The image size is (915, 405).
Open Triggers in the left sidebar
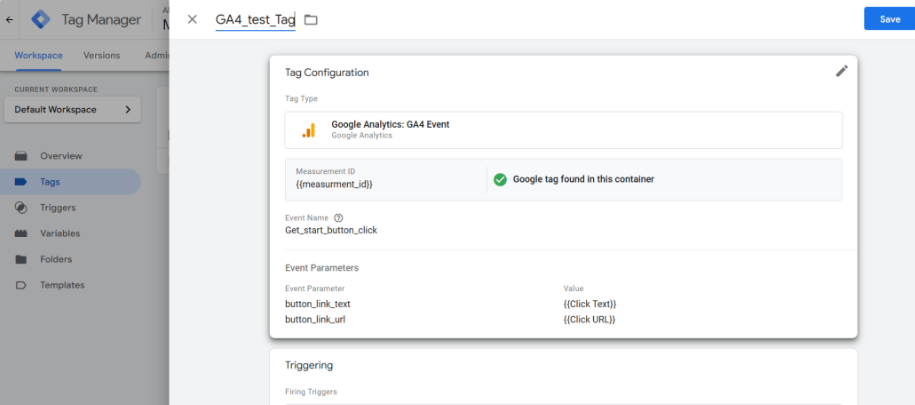[58, 208]
